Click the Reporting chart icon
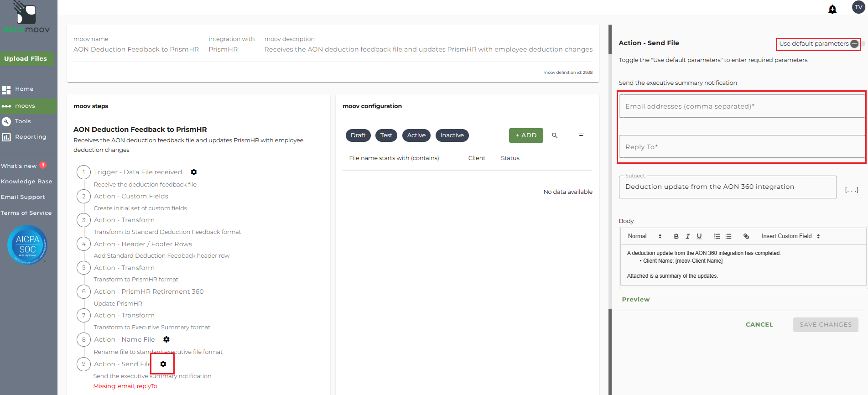 (x=6, y=137)
